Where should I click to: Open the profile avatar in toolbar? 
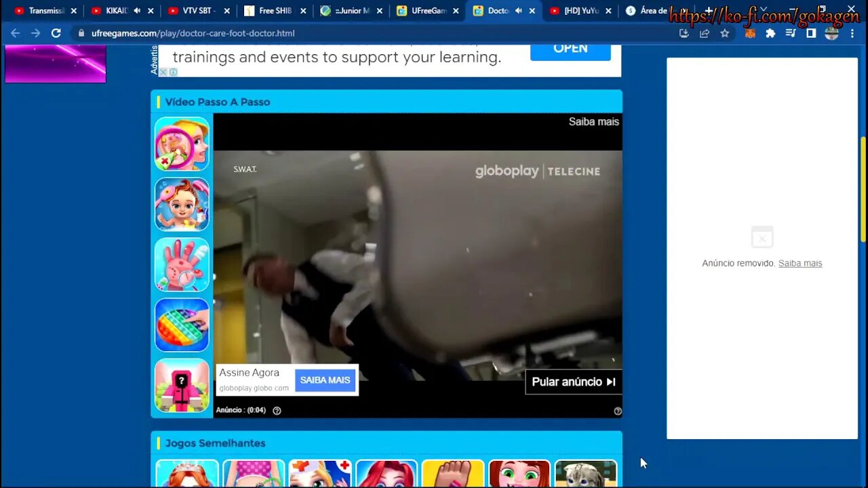[x=832, y=33]
